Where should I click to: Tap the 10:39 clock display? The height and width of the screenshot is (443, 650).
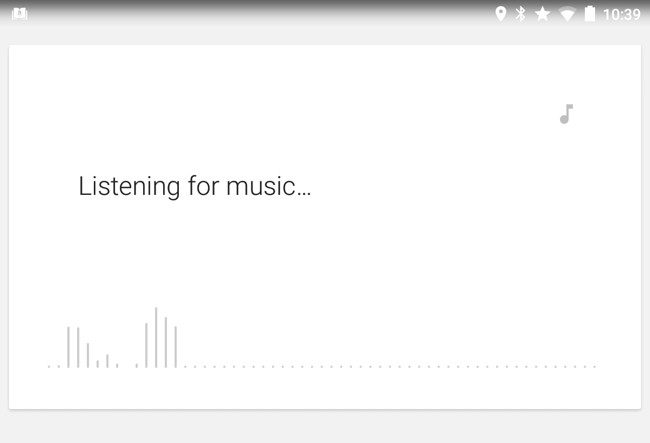(621, 14)
